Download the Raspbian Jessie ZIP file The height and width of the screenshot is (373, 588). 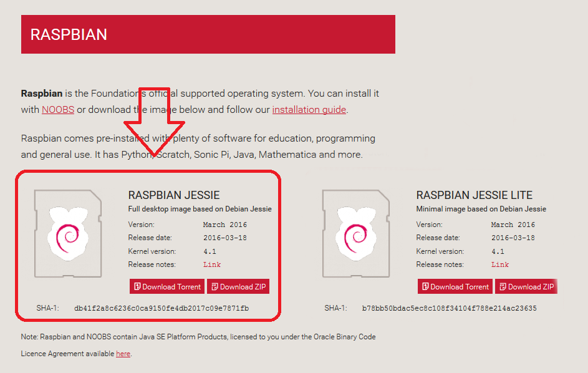pyautogui.click(x=238, y=287)
